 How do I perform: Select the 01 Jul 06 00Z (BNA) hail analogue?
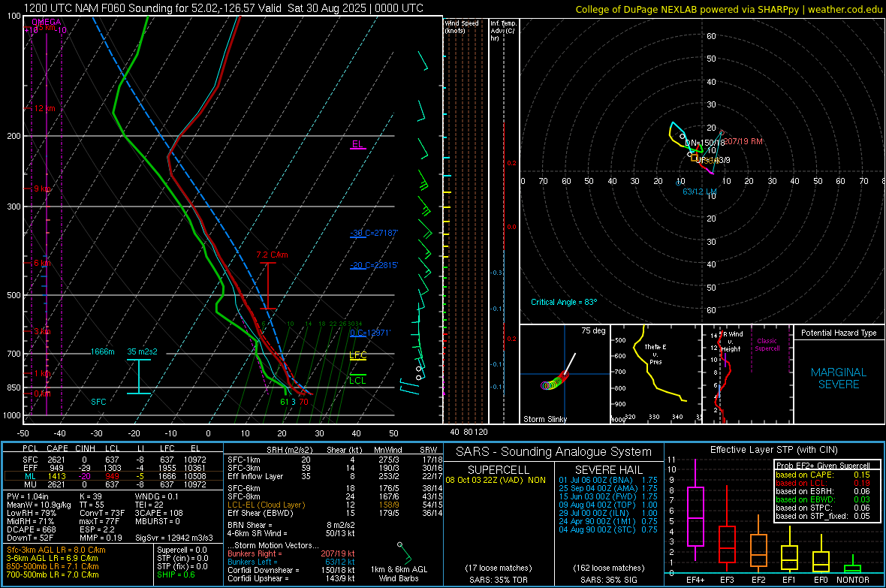[608, 480]
